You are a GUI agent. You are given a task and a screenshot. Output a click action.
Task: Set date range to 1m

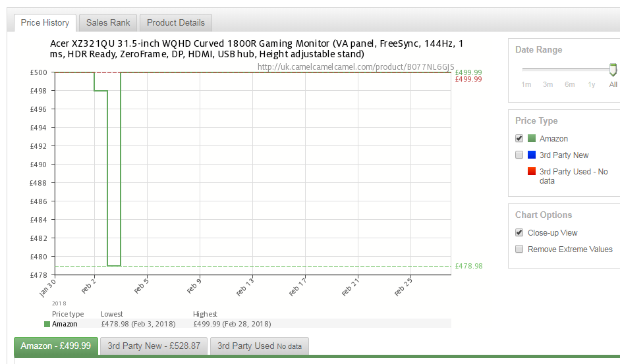526,84
